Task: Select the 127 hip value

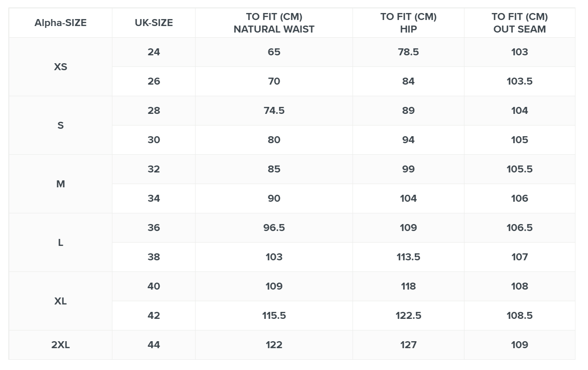Action: click(408, 344)
